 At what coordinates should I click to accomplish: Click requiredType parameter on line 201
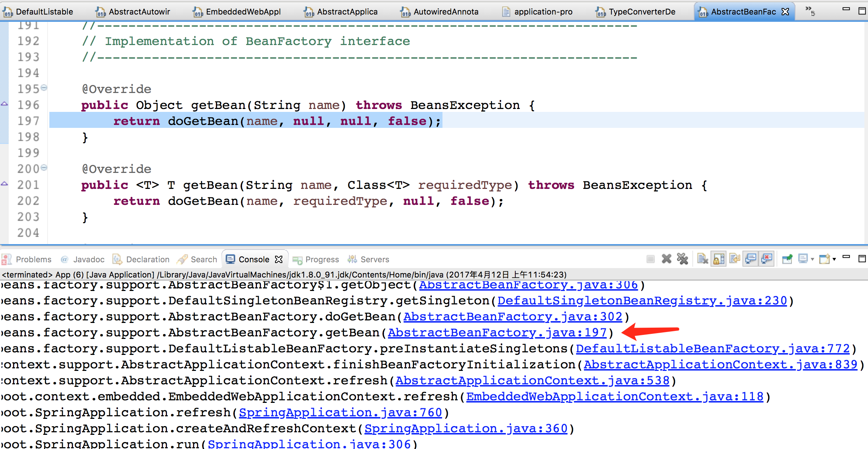click(465, 185)
